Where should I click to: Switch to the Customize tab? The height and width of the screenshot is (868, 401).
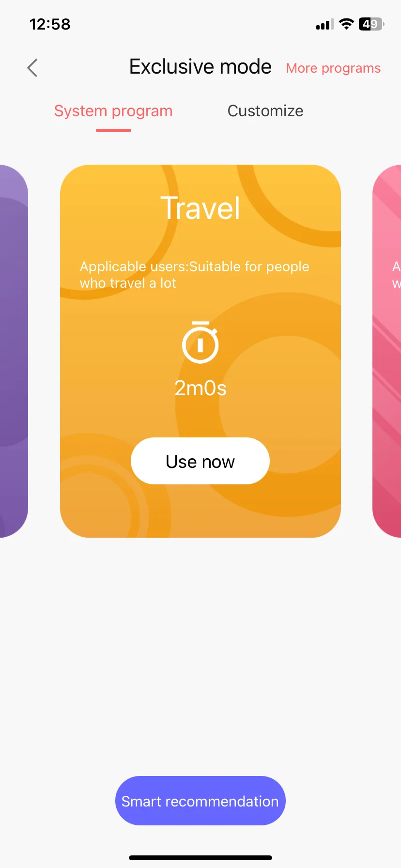pyautogui.click(x=265, y=111)
